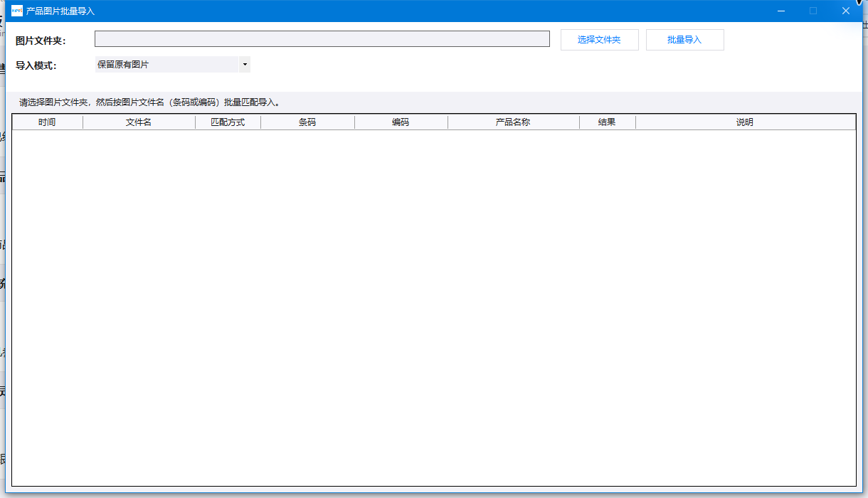Click the 导入模式 label
Screen dimensions: 868x498
(x=36, y=65)
